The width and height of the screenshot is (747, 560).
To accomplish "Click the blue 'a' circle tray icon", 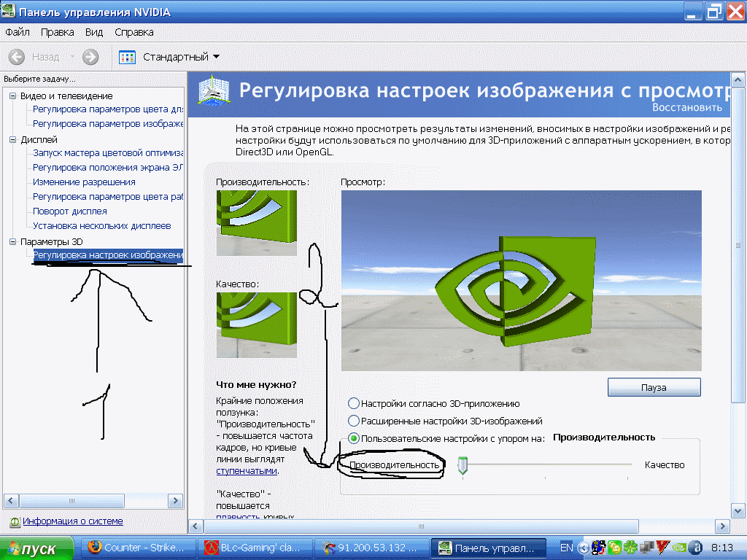I will [695, 548].
